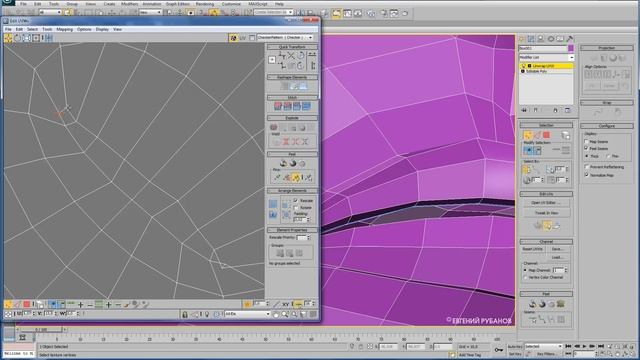
Task: Click Tweak In View button
Action: [x=547, y=213]
